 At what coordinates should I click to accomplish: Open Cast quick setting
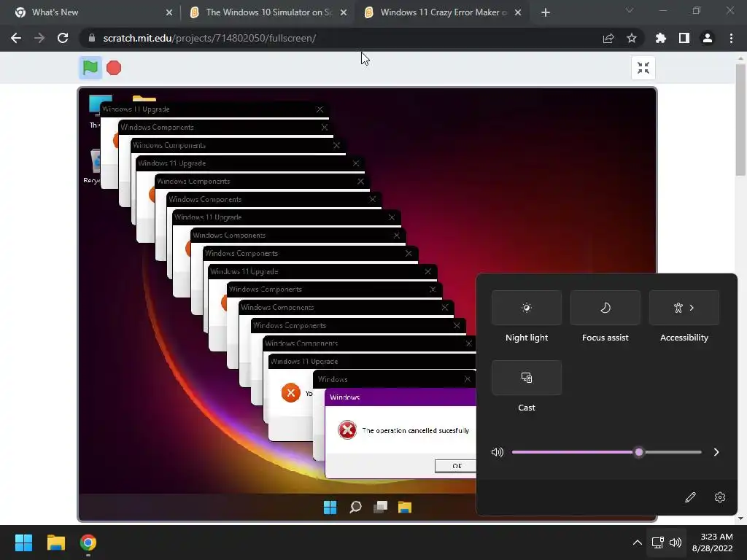(527, 378)
